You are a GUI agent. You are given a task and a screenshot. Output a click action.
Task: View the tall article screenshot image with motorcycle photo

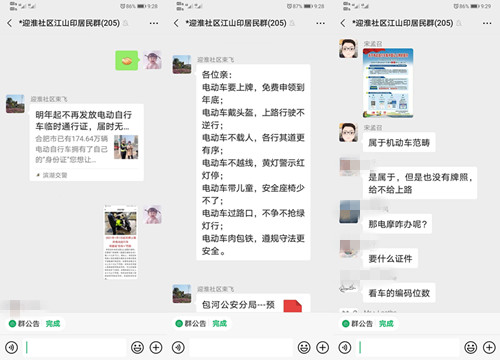121,242
